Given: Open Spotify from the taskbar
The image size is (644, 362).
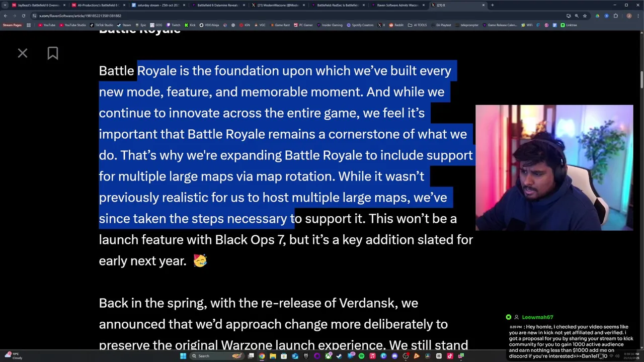Looking at the screenshot, I should pos(361,356).
